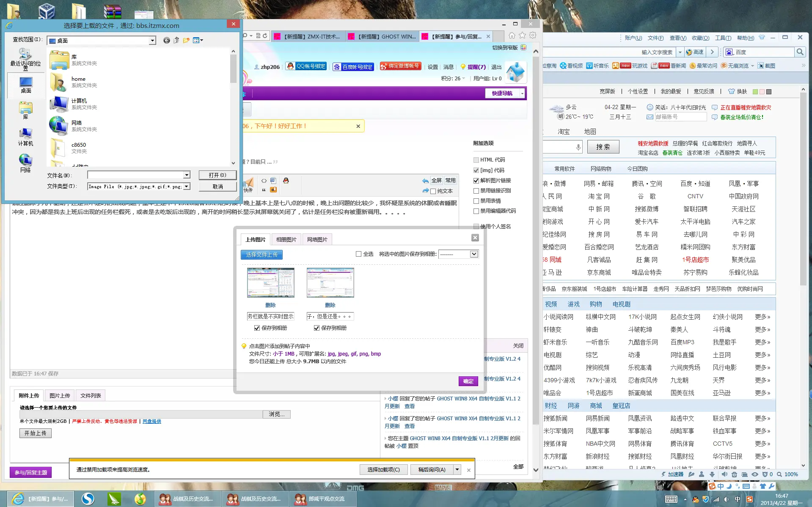Viewport: 812px width, 507px height.
Task: Select the pink skin color swatch
Action: pyautogui.click(x=762, y=92)
